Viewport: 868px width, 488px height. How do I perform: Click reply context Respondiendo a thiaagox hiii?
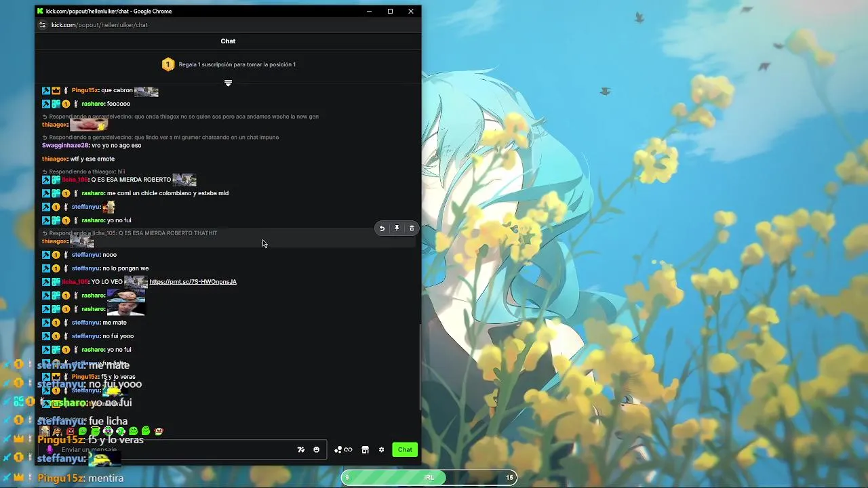tap(83, 172)
